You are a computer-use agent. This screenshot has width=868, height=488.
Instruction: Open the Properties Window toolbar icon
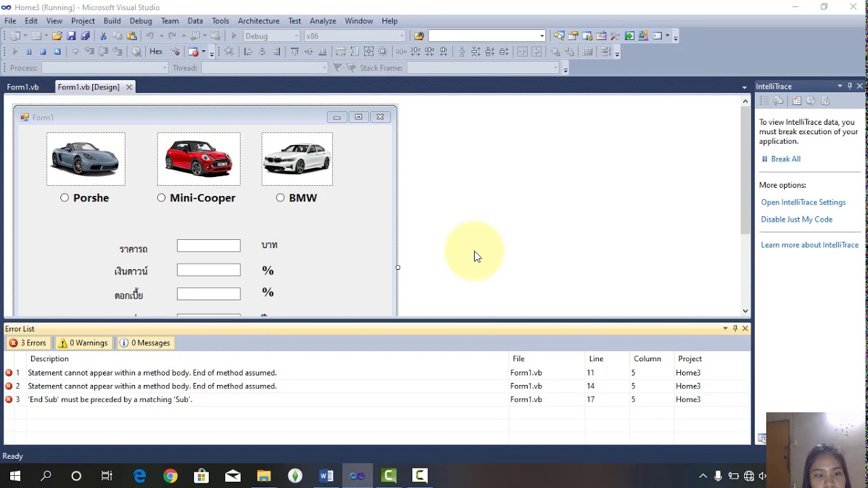click(x=573, y=36)
